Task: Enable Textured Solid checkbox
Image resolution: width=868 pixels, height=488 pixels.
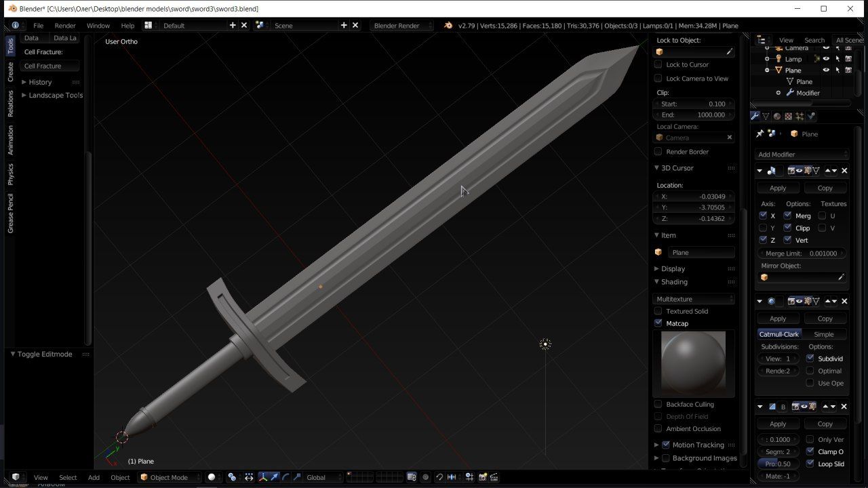Action: pos(658,311)
